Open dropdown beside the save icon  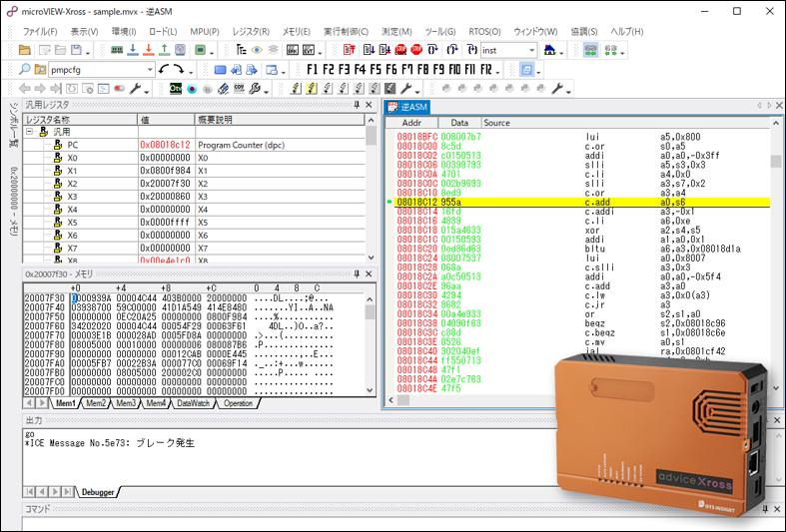coord(87,52)
